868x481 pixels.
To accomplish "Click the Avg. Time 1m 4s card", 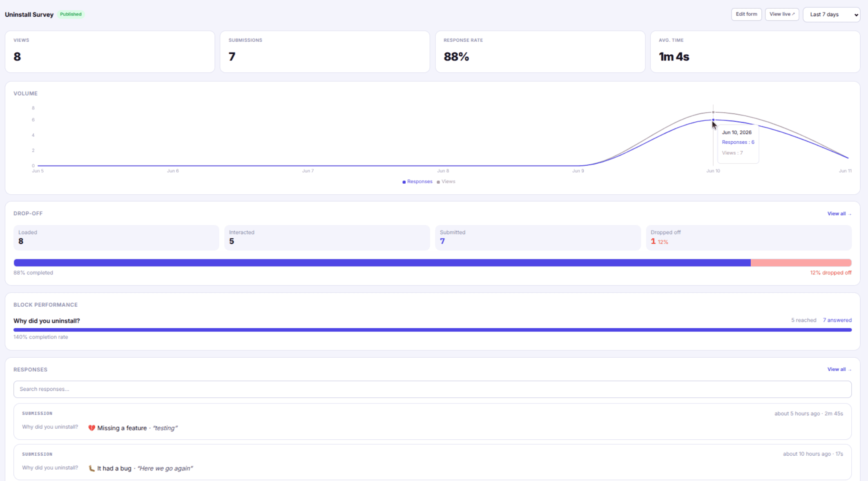I will (755, 52).
